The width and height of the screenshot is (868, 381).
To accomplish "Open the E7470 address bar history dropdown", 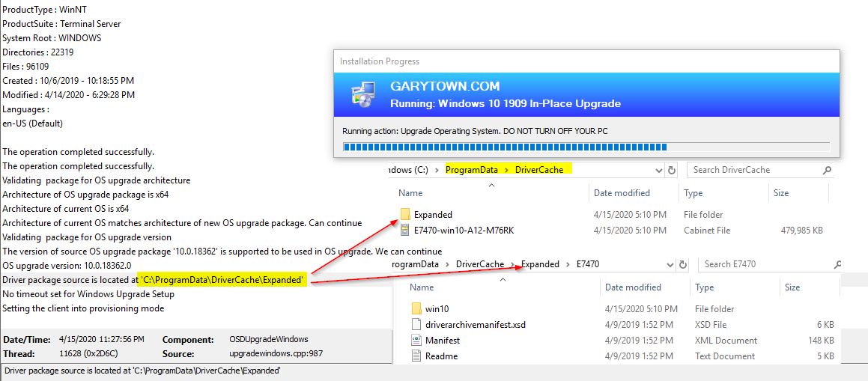I will tap(670, 264).
